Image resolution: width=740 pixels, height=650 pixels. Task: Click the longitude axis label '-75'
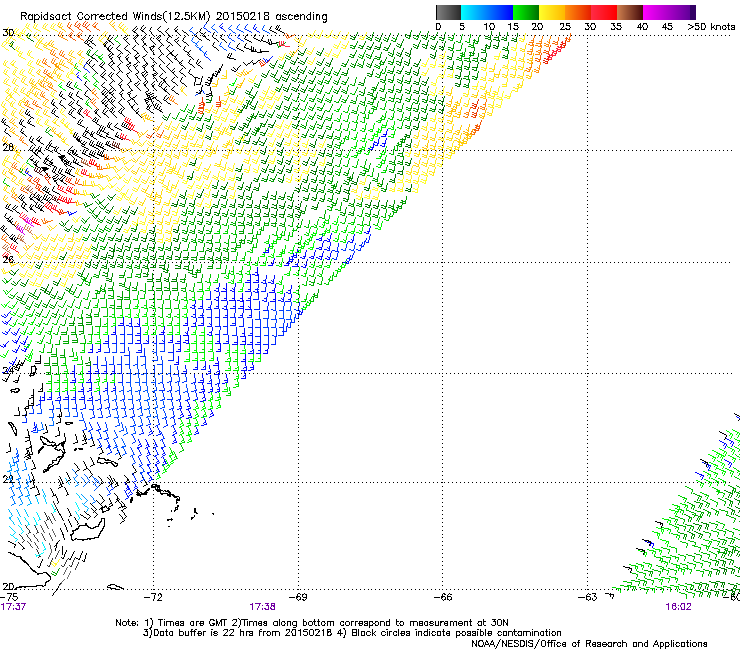click(9, 597)
